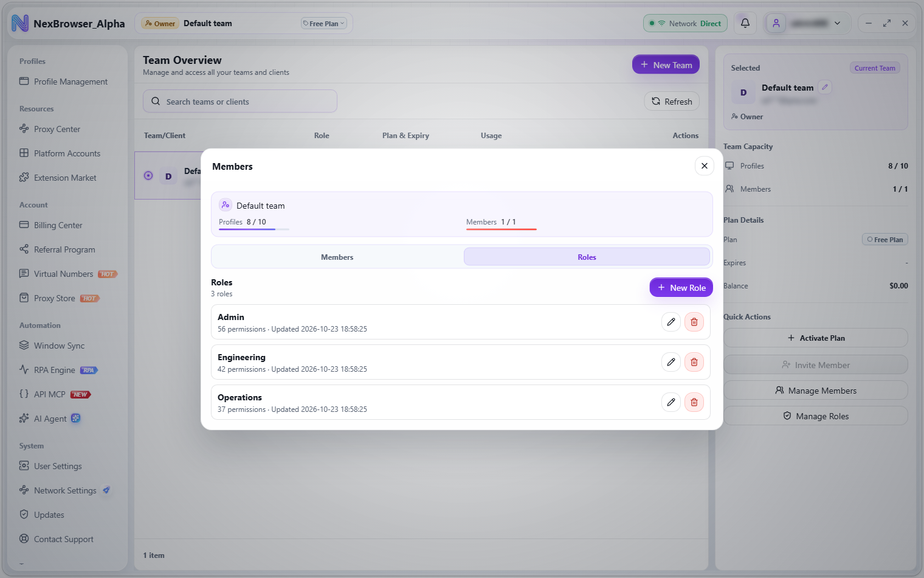Open the Free Plan dropdown in header

pyautogui.click(x=323, y=24)
